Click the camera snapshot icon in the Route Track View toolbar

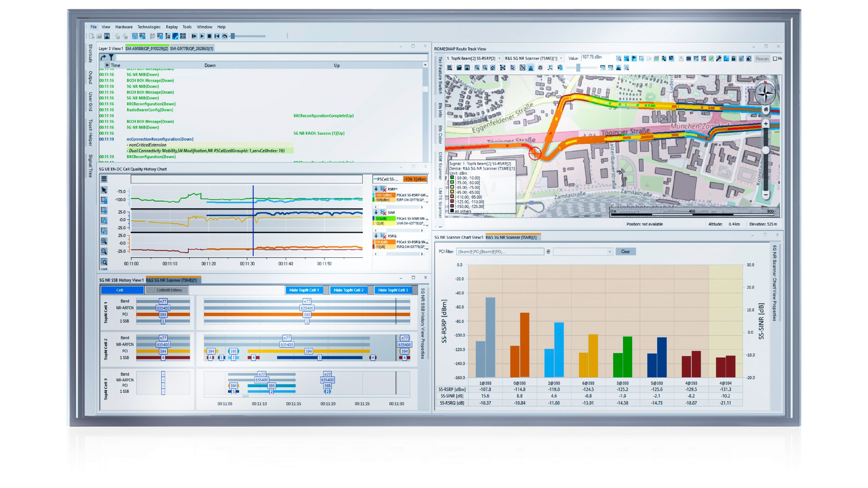688,59
